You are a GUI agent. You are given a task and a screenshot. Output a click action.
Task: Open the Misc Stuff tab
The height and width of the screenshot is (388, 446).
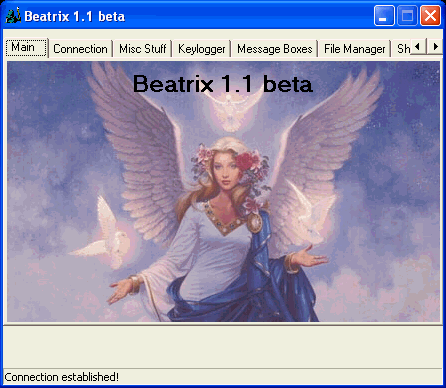click(x=142, y=49)
